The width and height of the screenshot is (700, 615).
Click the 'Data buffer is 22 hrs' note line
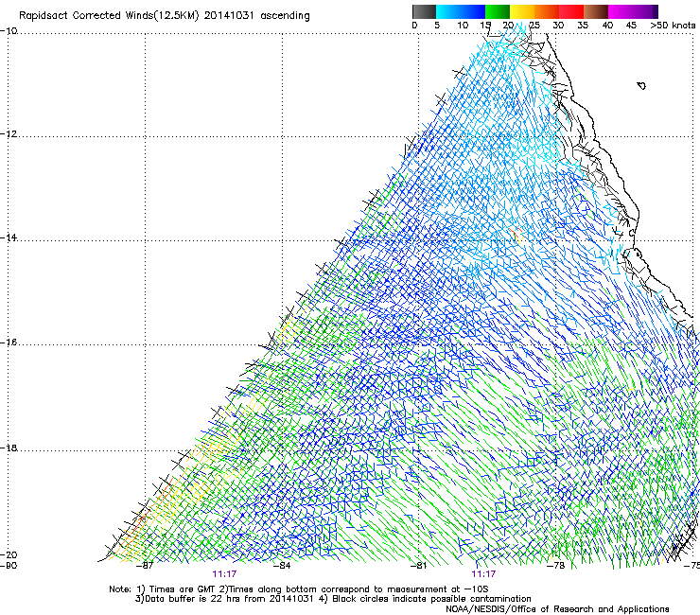click(333, 599)
